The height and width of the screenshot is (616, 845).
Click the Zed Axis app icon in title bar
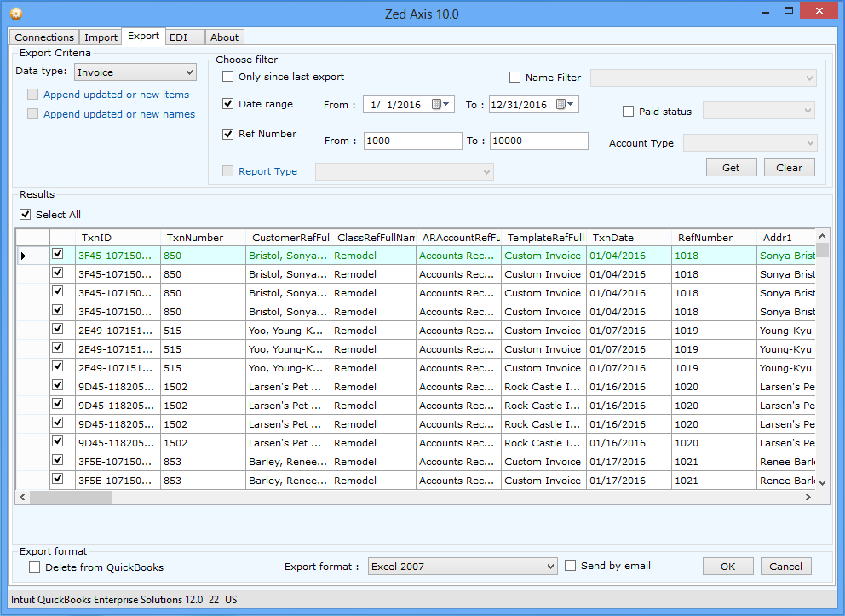(16, 14)
